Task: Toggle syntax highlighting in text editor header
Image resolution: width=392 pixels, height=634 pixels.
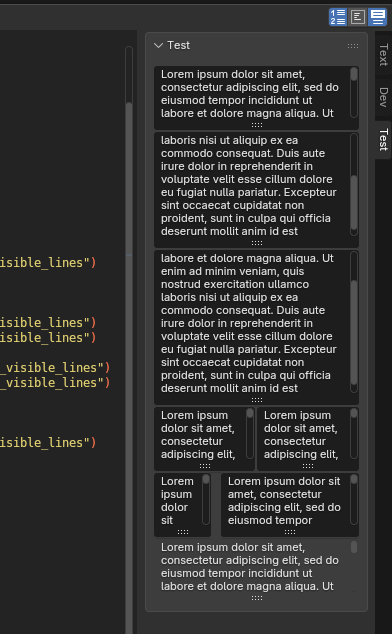Action: [377, 17]
